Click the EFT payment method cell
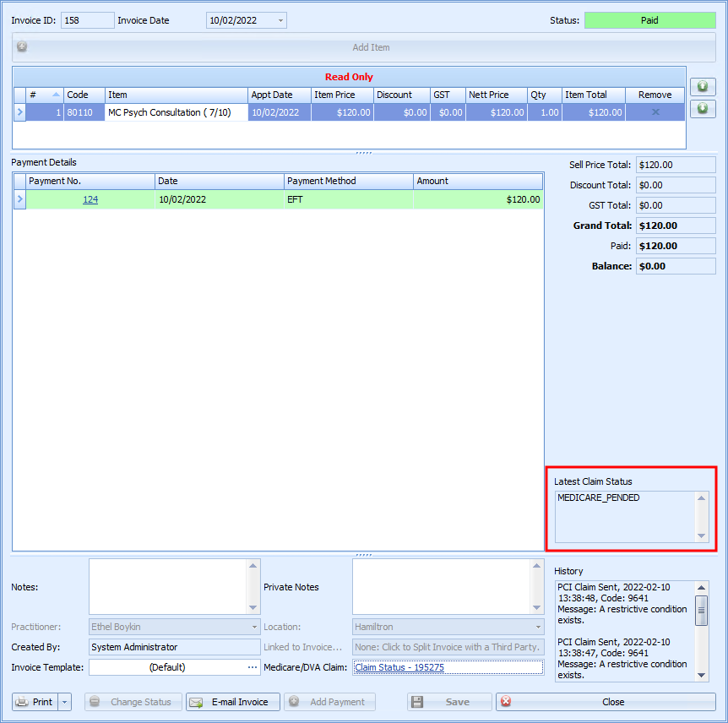Viewport: 728px width, 723px height. pos(348,199)
